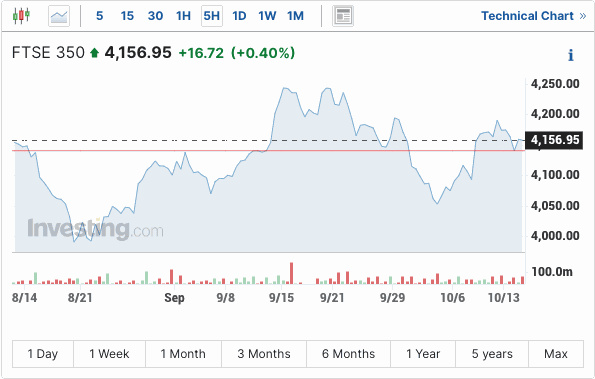This screenshot has width=595, height=379.
Task: Select the 30 minute interval
Action: coord(155,16)
